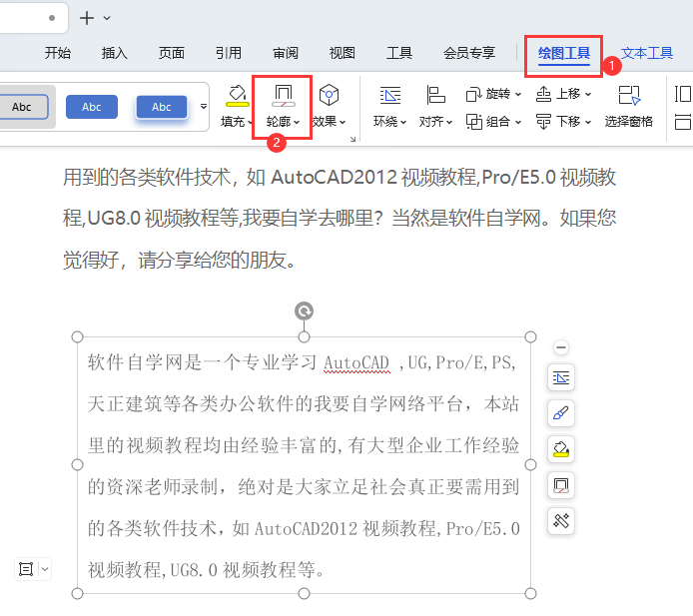Open the 填充 dropdown arrow
Image resolution: width=693 pixels, height=616 pixels.
pyautogui.click(x=251, y=122)
